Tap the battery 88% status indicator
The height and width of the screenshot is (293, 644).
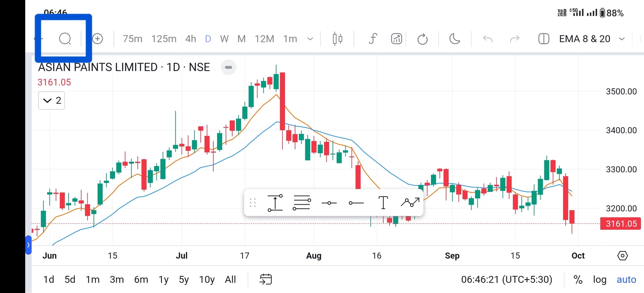click(x=612, y=13)
